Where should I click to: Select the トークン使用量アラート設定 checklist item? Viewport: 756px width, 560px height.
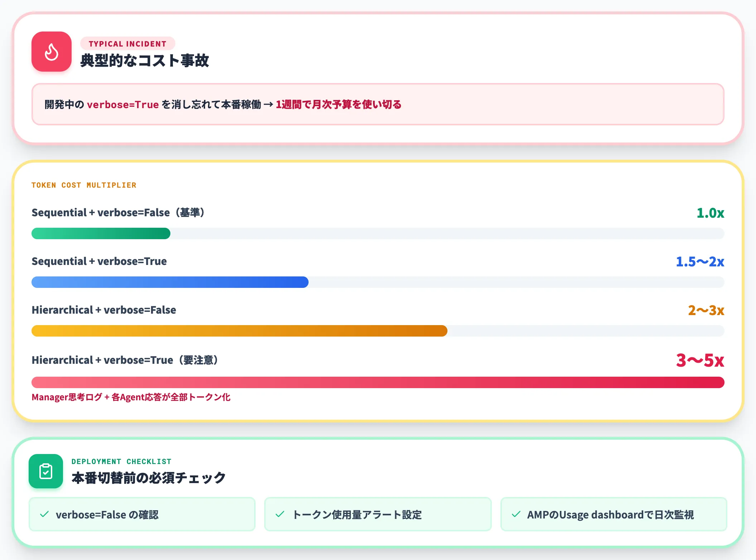378,514
